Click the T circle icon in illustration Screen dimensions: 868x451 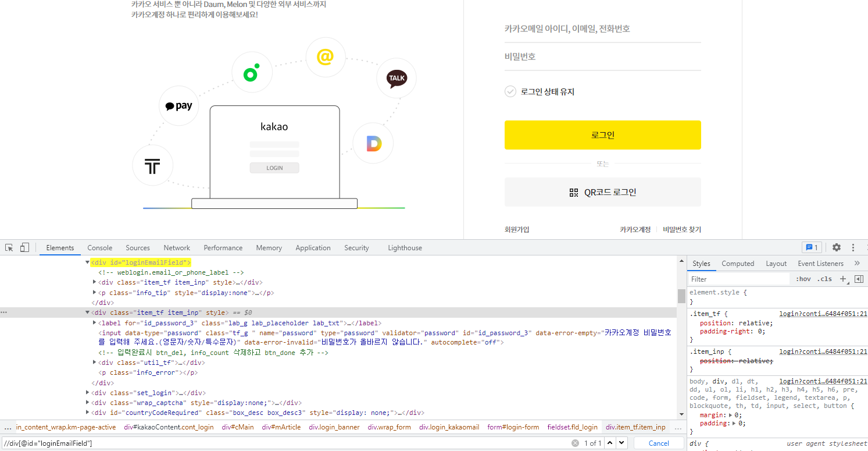tap(152, 166)
